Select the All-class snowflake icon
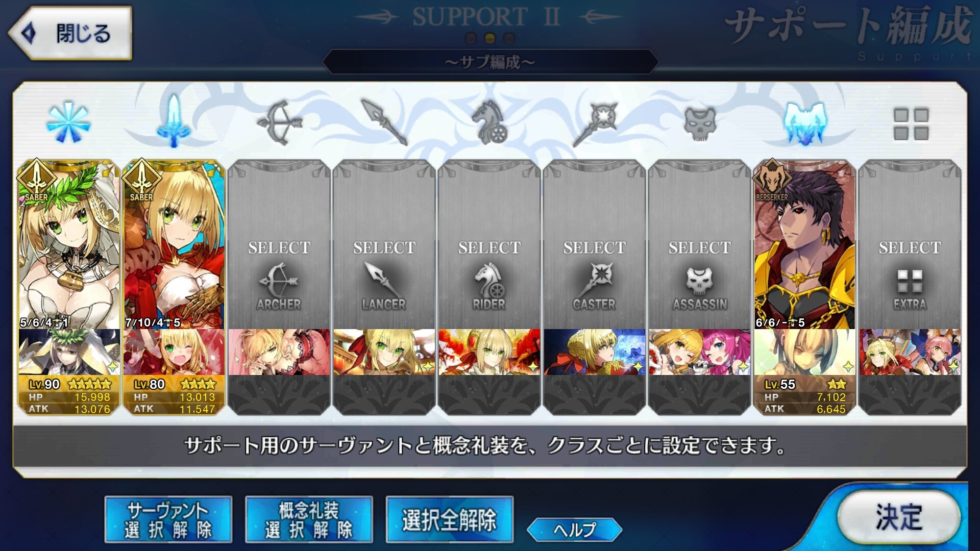980x551 pixels. [x=68, y=122]
